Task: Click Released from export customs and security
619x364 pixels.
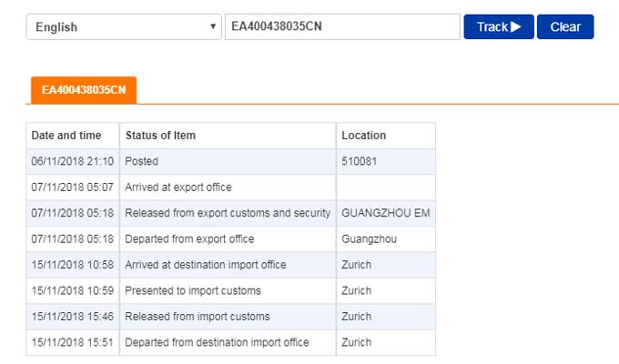Action: click(x=228, y=213)
